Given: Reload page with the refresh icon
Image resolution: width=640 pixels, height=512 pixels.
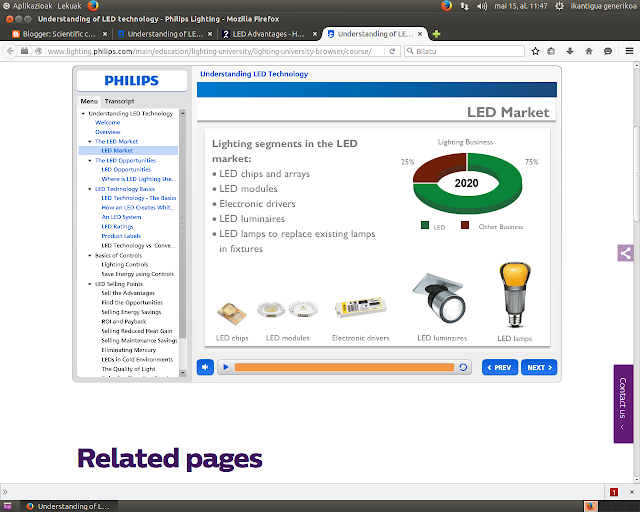Looking at the screenshot, I should [392, 51].
